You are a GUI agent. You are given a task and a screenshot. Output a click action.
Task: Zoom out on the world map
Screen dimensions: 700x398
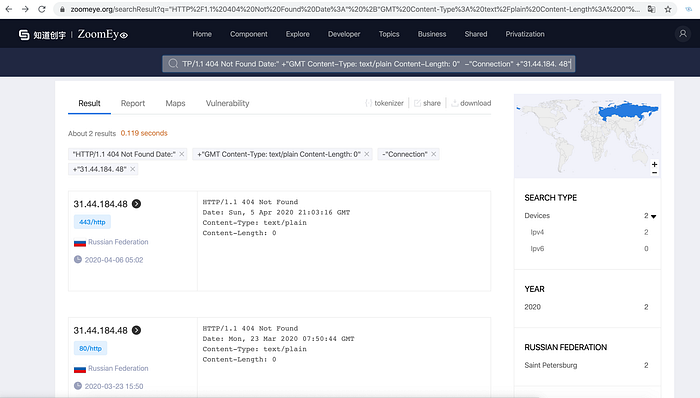[x=654, y=172]
